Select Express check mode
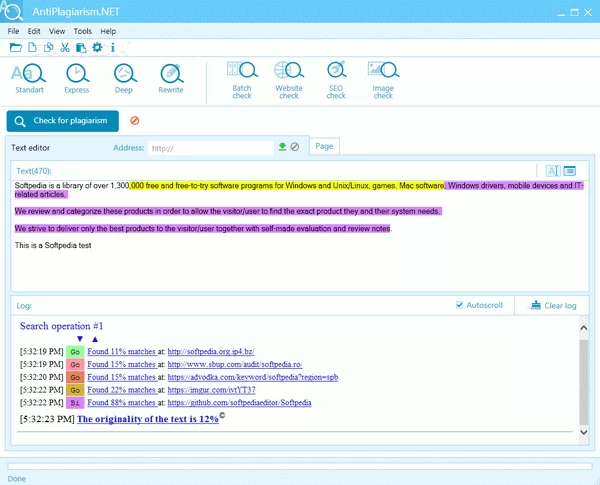Screen dimensions: 600x485 pos(77,78)
